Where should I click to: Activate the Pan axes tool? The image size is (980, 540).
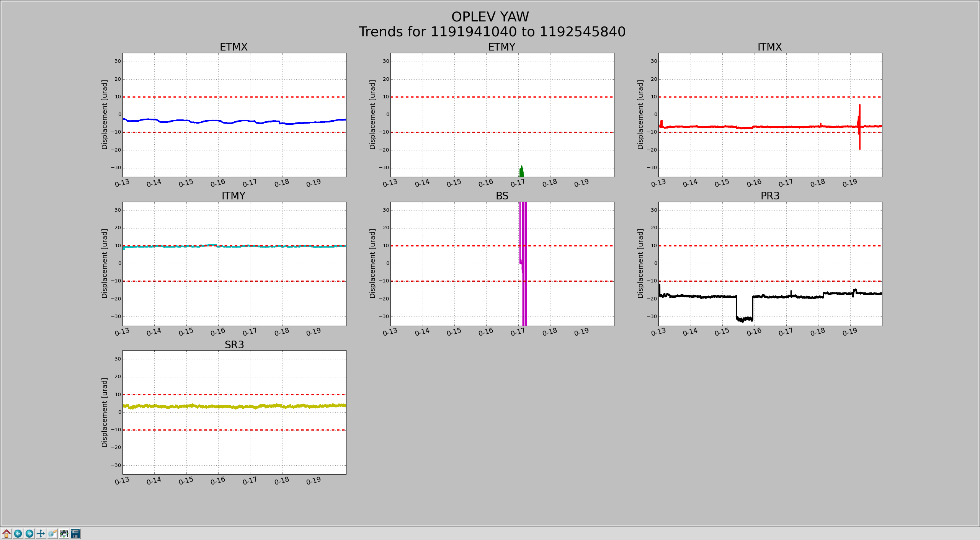(41, 533)
